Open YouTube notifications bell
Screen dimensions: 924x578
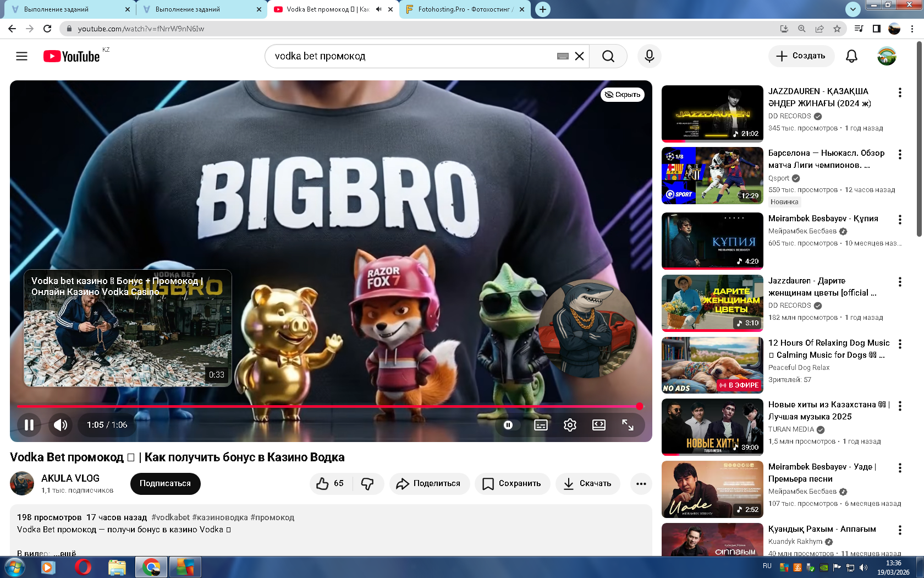(x=851, y=56)
